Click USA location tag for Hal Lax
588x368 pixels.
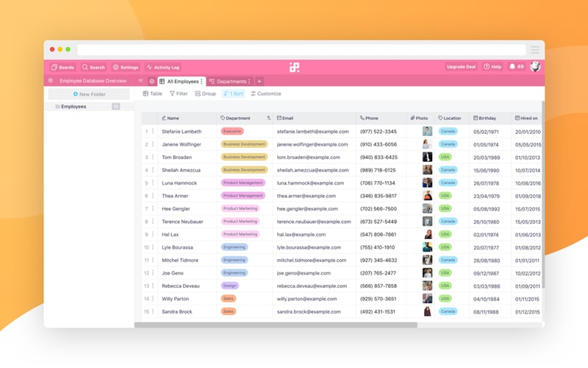(x=445, y=234)
